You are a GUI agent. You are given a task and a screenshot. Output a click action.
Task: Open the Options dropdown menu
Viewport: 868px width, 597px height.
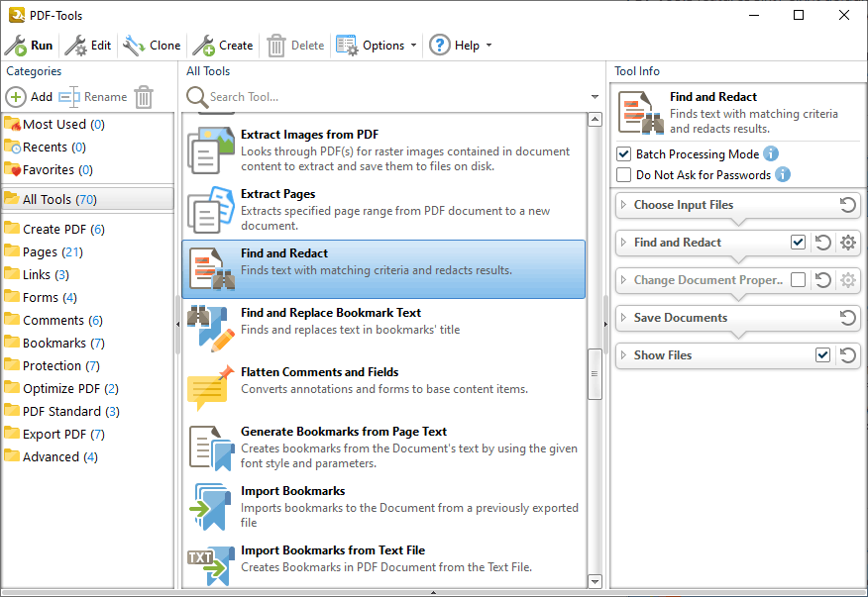coord(377,46)
